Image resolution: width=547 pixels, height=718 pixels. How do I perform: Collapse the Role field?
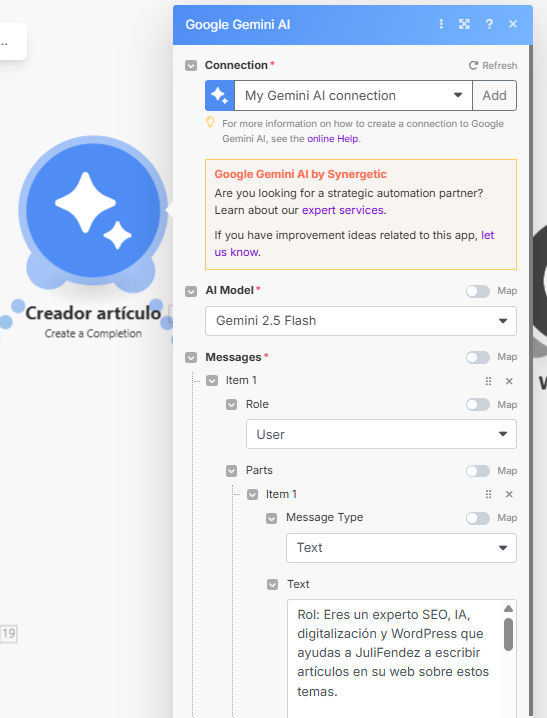(x=232, y=404)
